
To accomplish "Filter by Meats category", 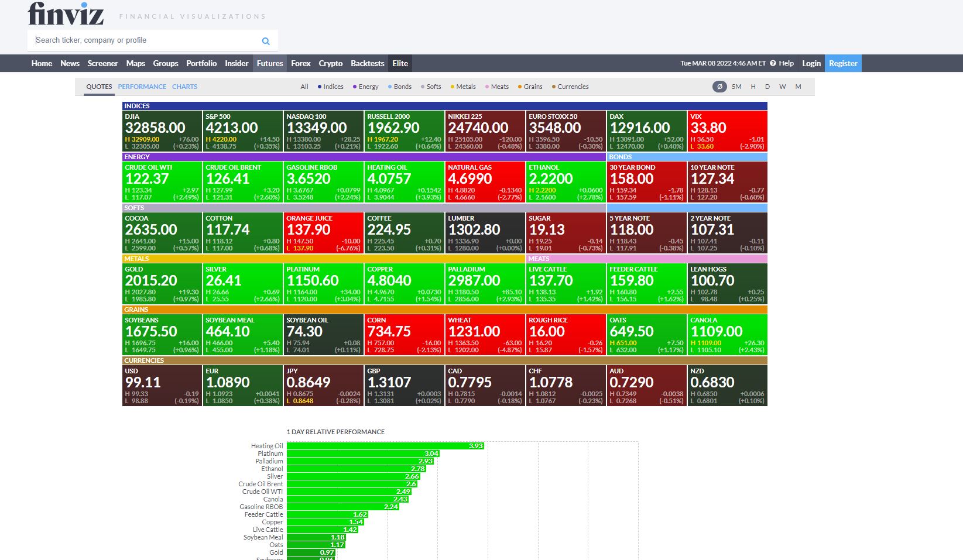I will [x=497, y=87].
